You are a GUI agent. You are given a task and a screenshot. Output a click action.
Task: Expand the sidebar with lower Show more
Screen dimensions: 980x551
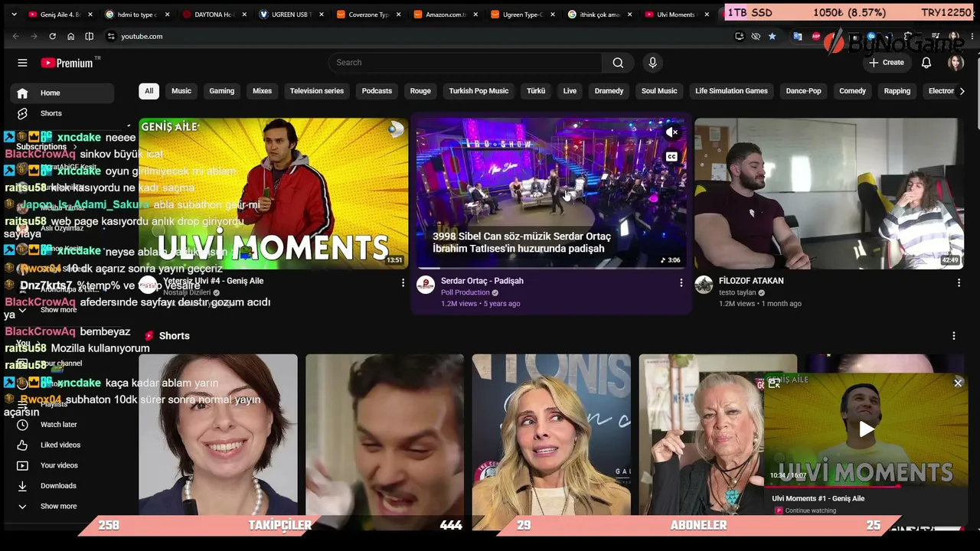pos(59,506)
